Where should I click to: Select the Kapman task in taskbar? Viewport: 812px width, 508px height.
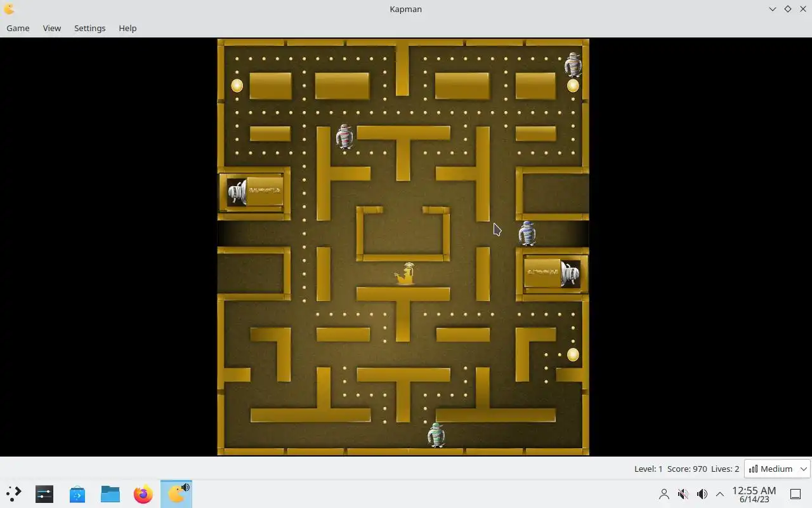coord(176,494)
